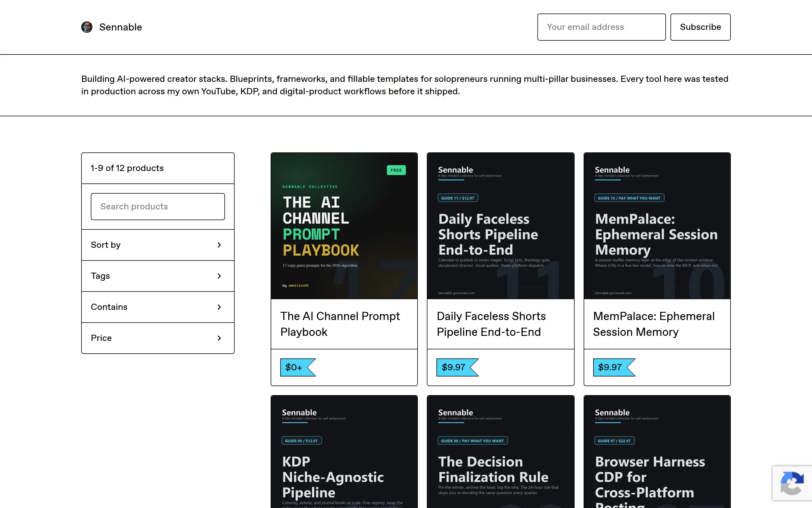Click MemPalace: Ephemeral Session Memory title
This screenshot has width=812, height=508.
point(654,324)
